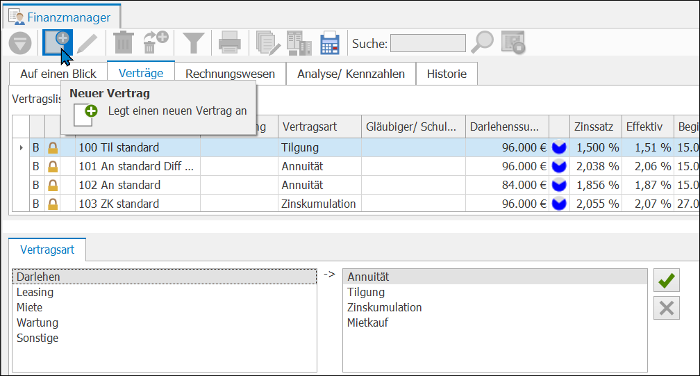Open the round dropdown menu toolbar button
Screen dimensions: 700x376
[20, 43]
